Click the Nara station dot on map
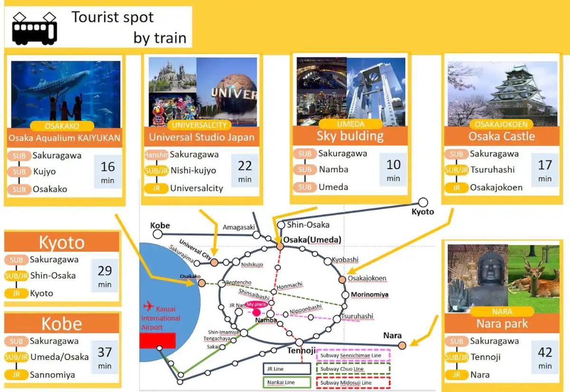 point(402,345)
